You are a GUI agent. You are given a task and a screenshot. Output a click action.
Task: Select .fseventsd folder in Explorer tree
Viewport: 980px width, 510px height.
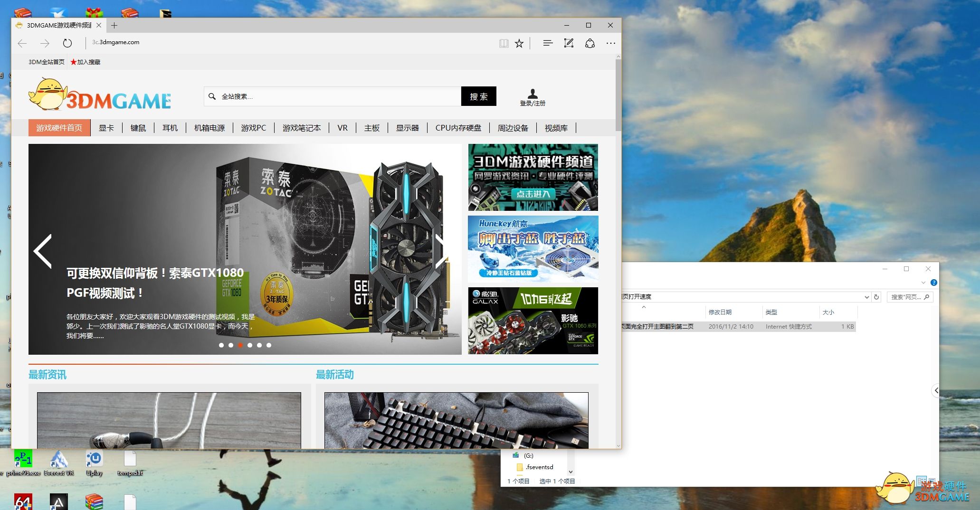coord(535,467)
